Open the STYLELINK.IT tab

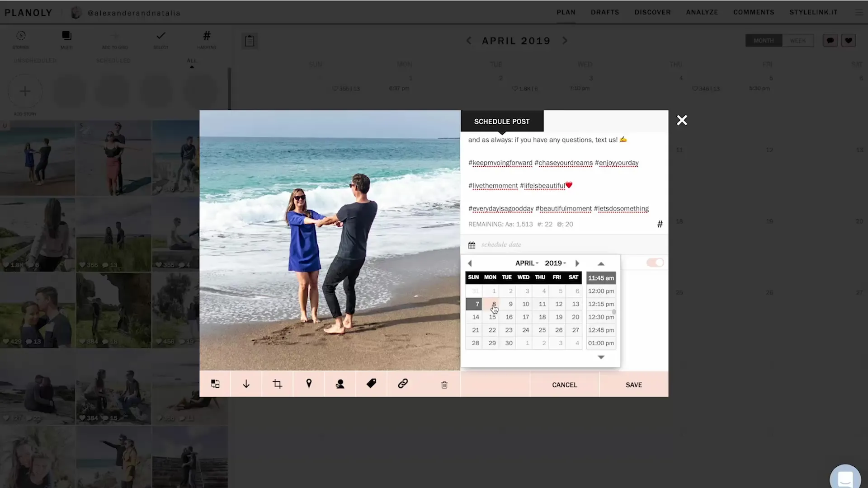tap(813, 12)
